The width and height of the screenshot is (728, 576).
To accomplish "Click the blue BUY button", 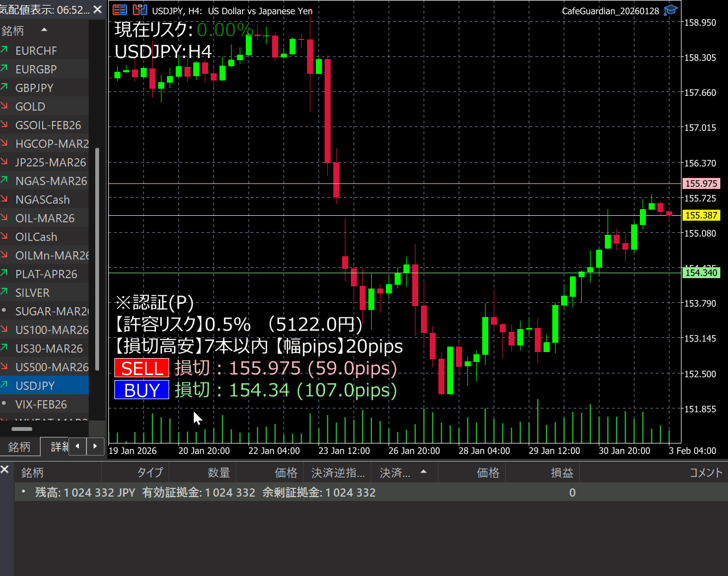I will [x=142, y=390].
